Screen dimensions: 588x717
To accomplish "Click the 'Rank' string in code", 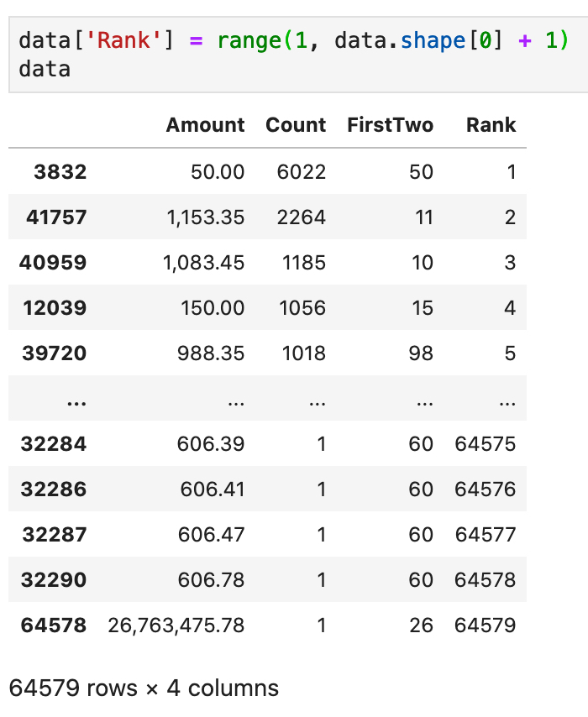I will (123, 40).
